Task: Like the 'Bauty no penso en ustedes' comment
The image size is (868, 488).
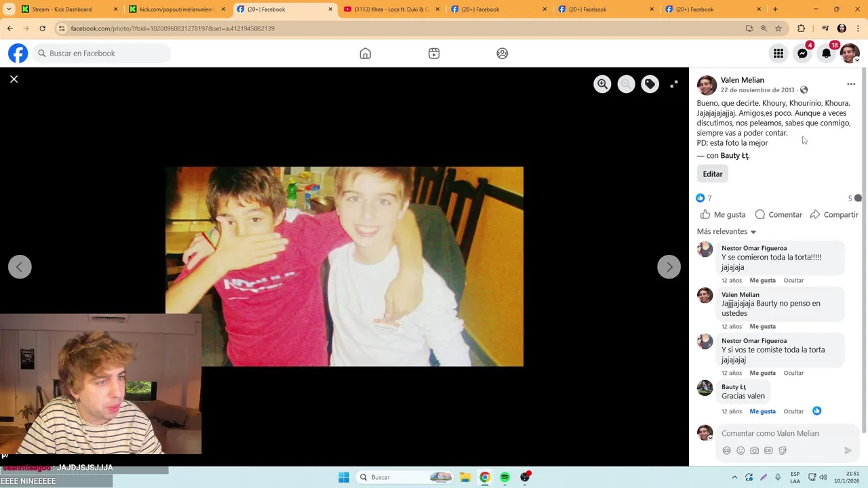Action: [x=762, y=327]
